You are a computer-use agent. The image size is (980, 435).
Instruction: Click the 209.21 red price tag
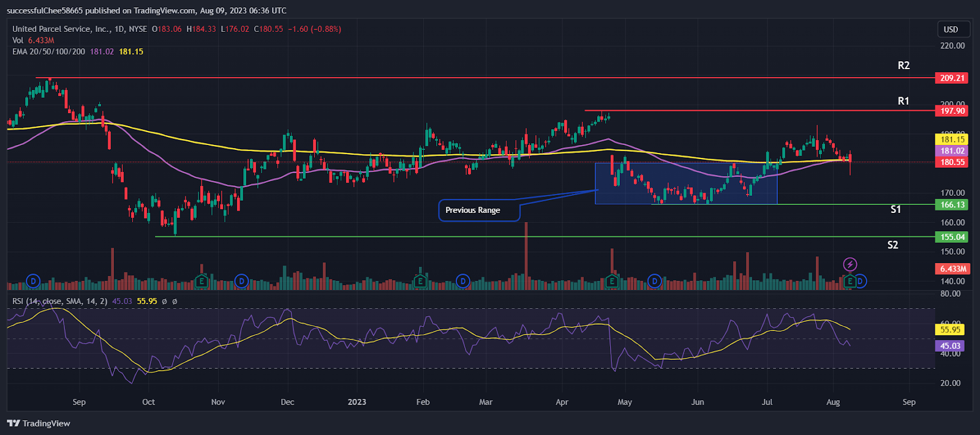click(952, 78)
